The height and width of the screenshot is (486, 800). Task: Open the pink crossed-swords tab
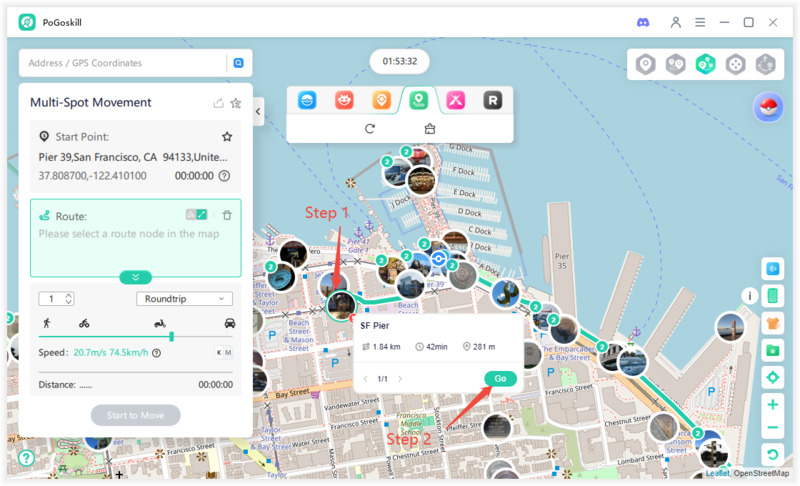click(456, 100)
